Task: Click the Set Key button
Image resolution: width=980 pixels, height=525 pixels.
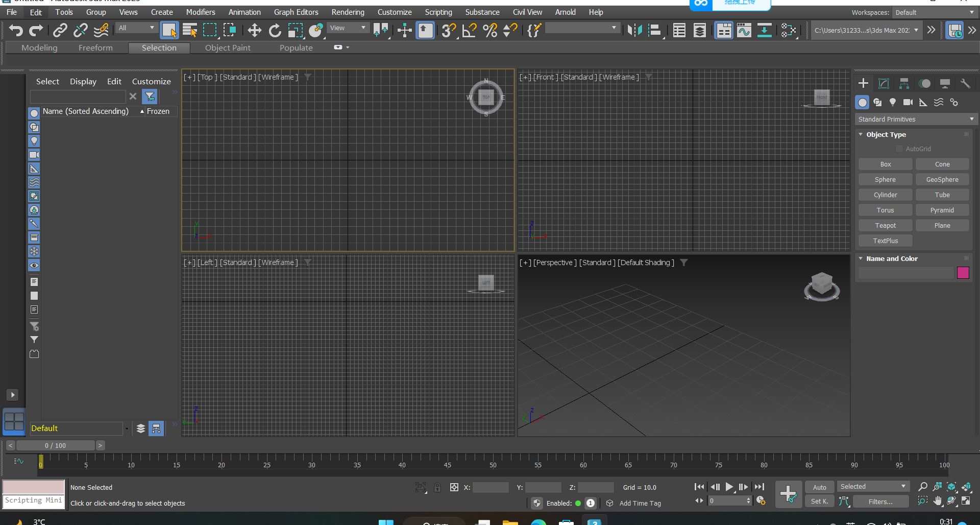Action: click(819, 501)
